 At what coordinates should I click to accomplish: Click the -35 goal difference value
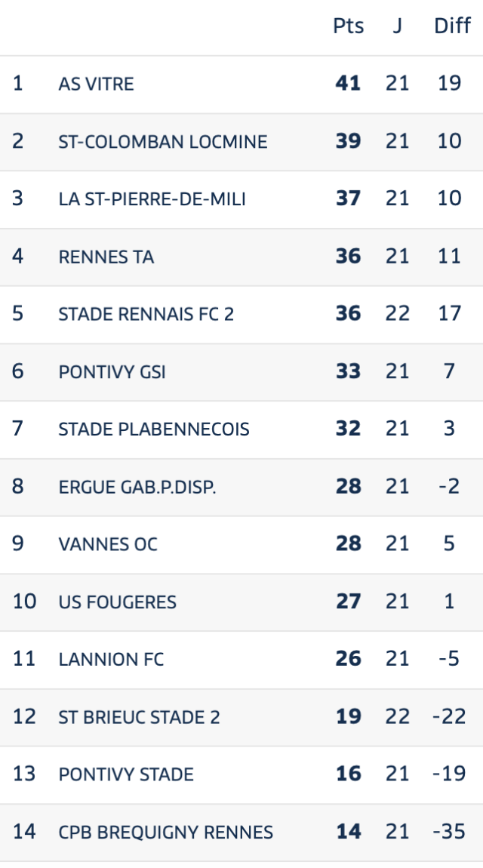coord(449,832)
